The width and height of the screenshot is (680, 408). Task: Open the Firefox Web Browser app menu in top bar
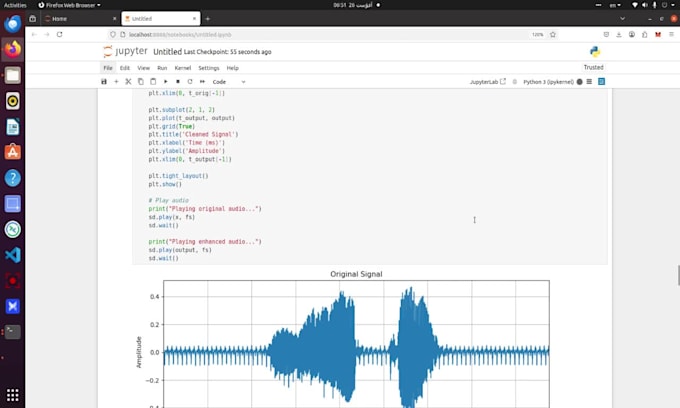click(x=69, y=5)
